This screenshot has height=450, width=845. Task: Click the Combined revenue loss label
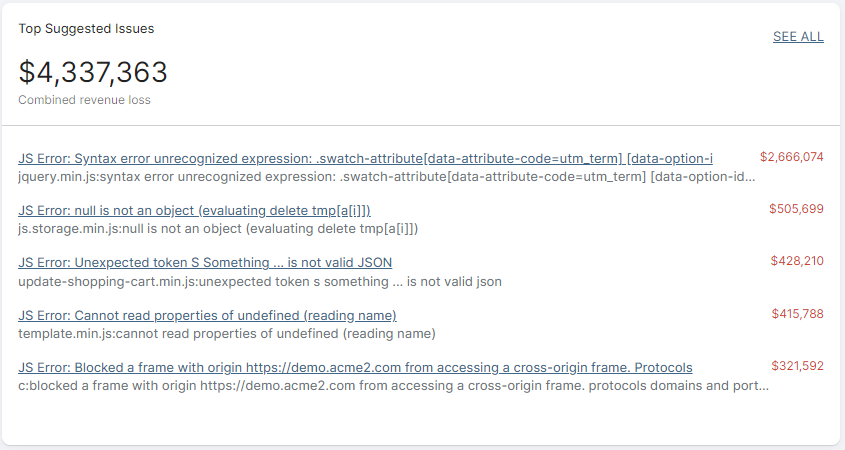pyautogui.click(x=85, y=100)
